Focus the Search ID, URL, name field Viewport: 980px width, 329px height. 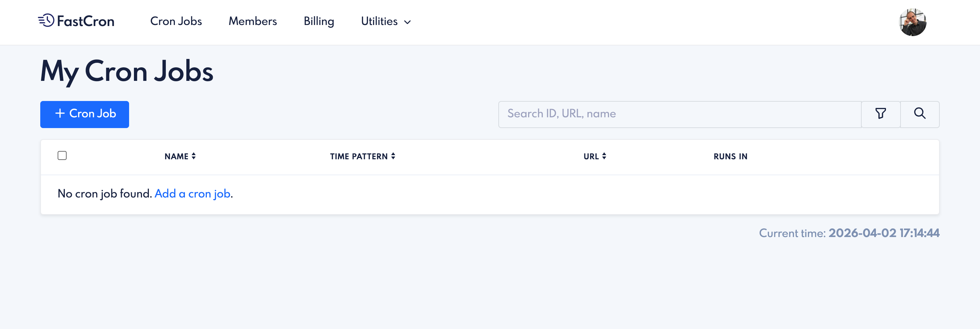point(680,114)
